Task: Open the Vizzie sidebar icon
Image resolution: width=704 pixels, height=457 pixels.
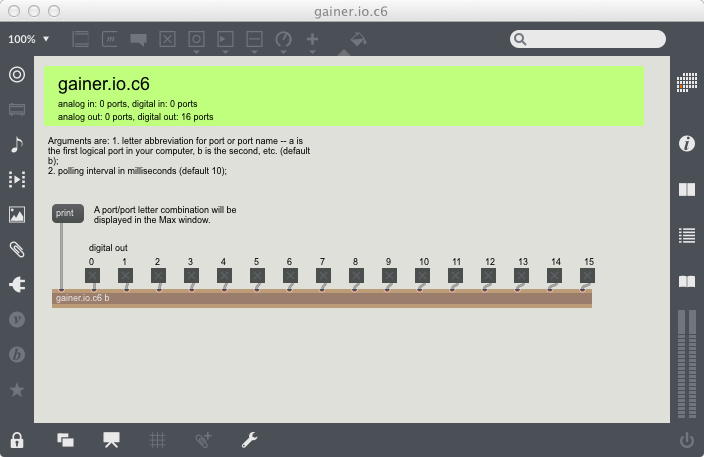Action: tap(17, 320)
